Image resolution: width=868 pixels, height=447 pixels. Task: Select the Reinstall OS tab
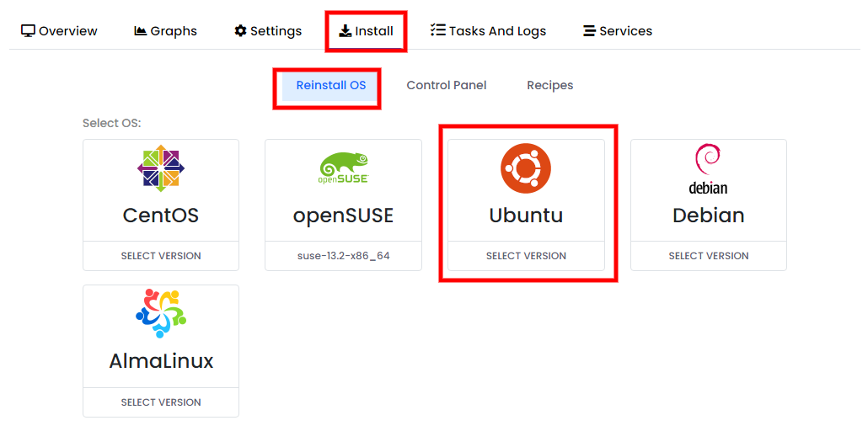tap(331, 86)
